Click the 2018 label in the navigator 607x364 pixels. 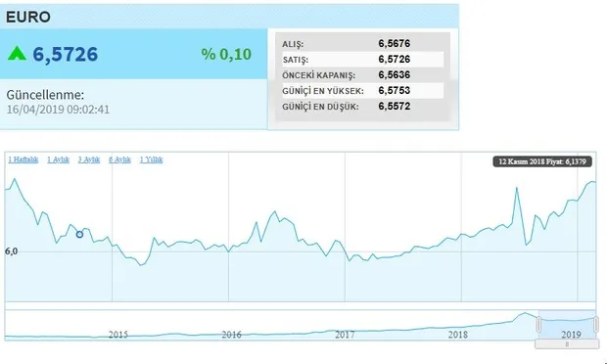[x=458, y=335]
